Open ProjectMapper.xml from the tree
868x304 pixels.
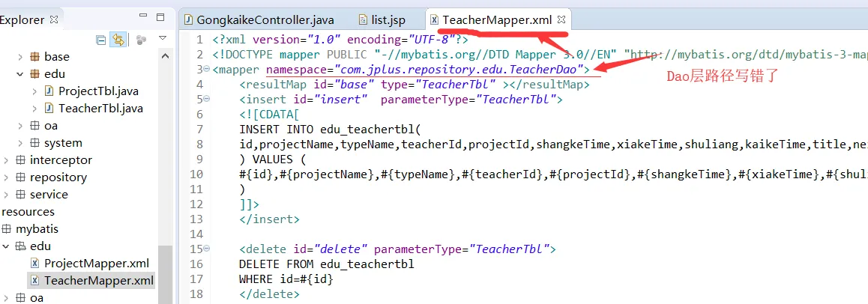[x=97, y=263]
